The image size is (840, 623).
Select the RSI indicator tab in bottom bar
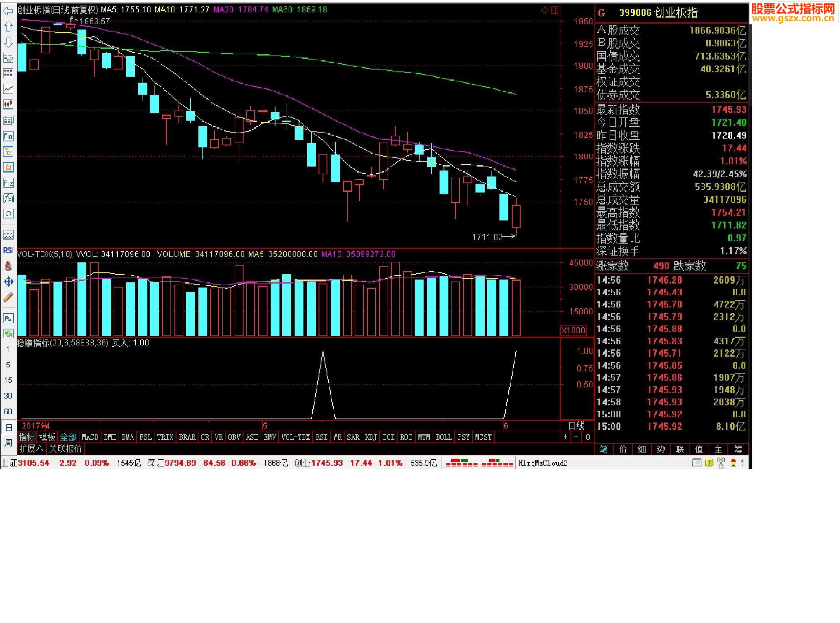(x=321, y=437)
